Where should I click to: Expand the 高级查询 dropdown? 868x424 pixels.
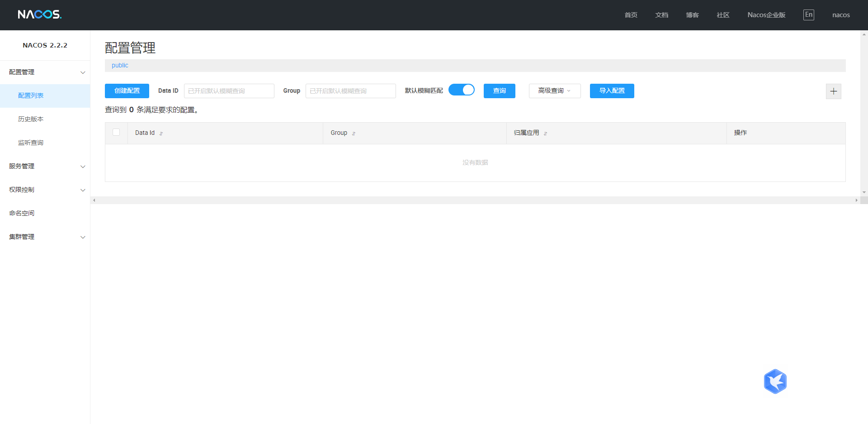click(x=554, y=91)
